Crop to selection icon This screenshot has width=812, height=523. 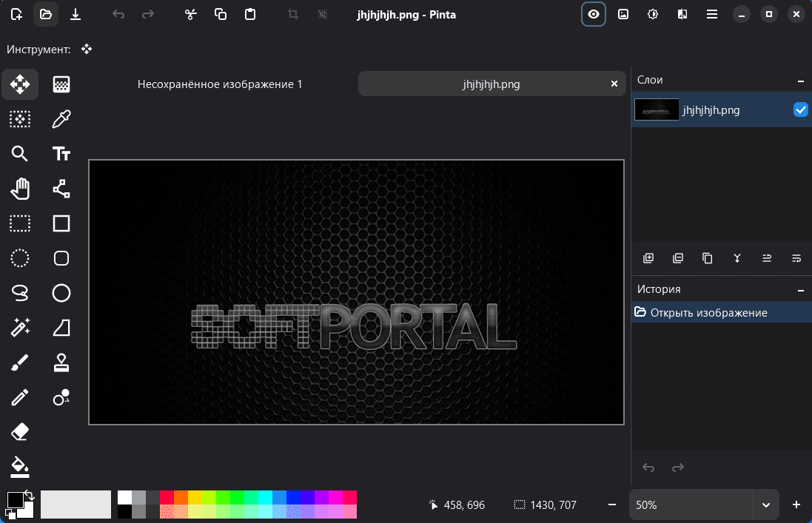293,15
